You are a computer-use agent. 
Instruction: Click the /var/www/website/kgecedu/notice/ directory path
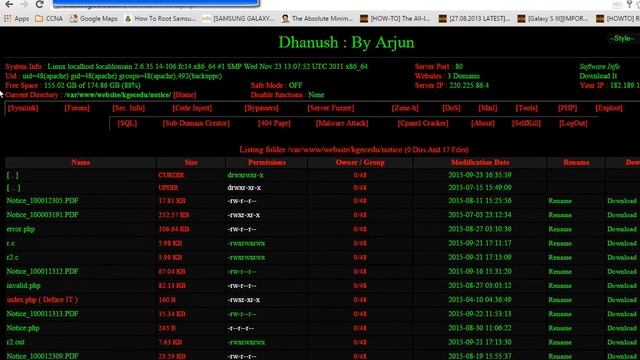click(118, 95)
